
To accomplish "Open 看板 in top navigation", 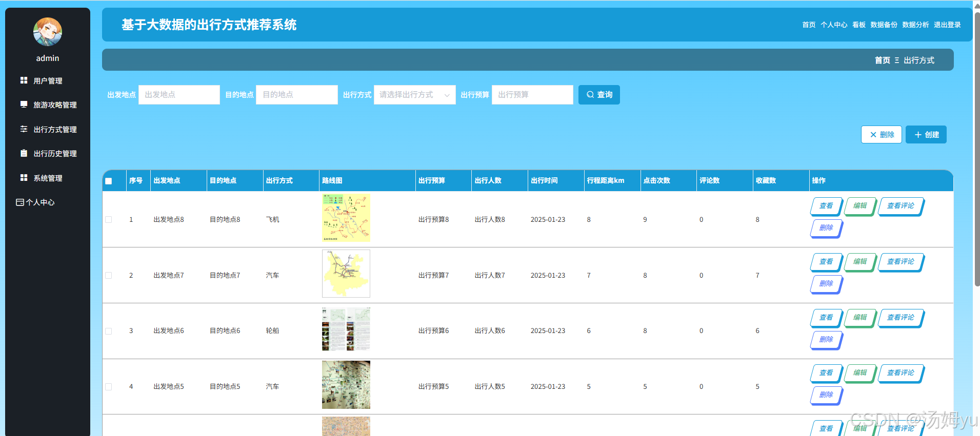I will pos(859,25).
